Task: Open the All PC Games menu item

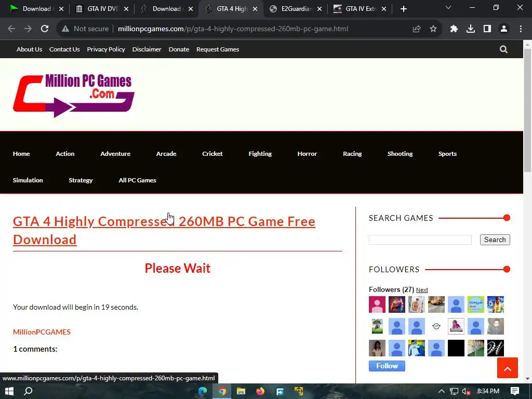Action: pyautogui.click(x=137, y=180)
